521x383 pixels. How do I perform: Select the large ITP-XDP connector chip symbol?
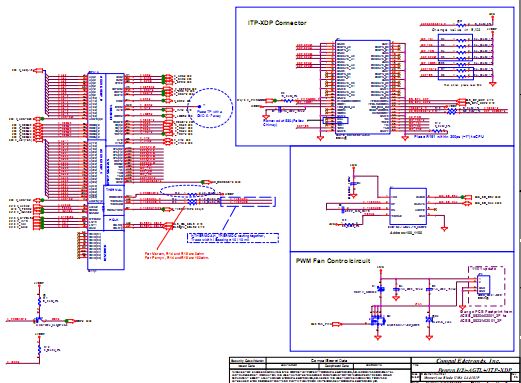click(x=363, y=87)
